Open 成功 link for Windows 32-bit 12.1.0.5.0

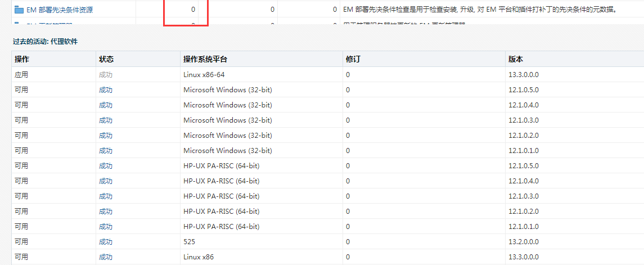tap(106, 90)
